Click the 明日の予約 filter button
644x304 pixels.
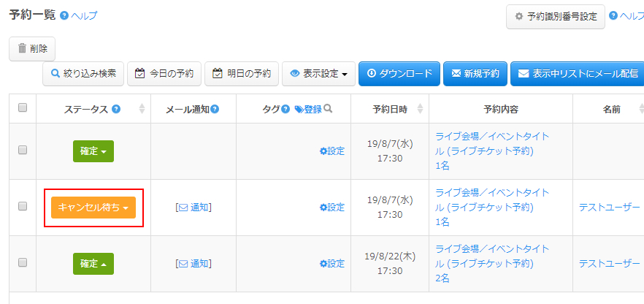[241, 74]
